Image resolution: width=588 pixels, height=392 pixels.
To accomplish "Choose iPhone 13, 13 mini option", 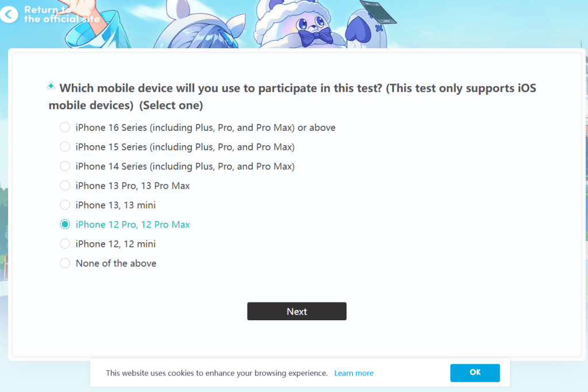I will coord(65,205).
